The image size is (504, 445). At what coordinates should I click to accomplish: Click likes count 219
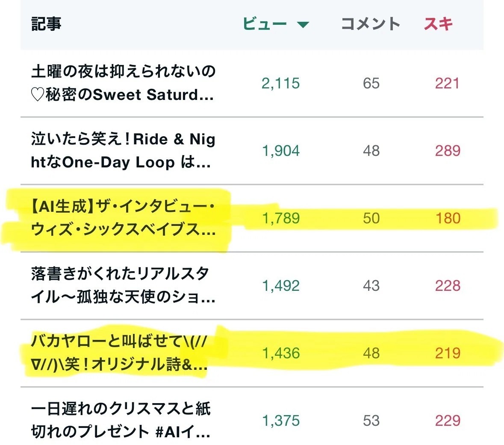click(448, 353)
